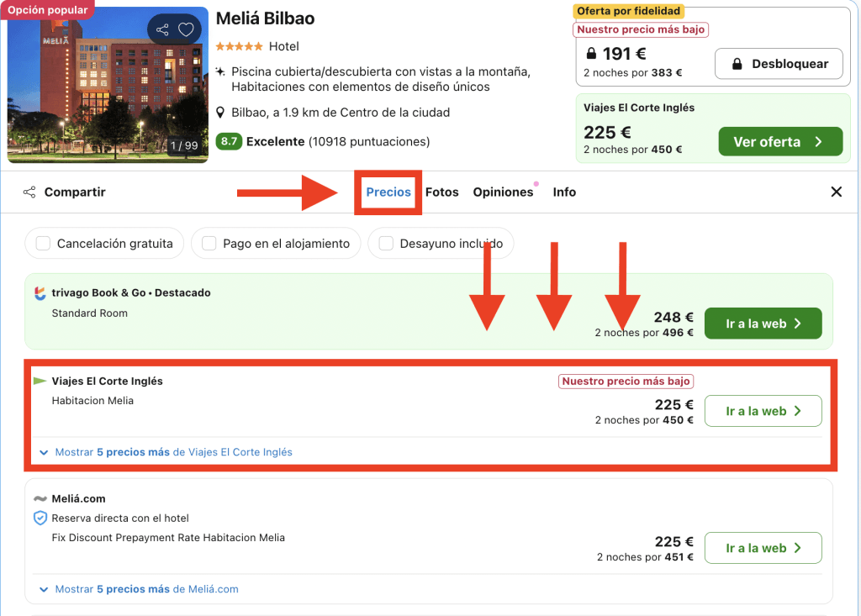The image size is (861, 616).
Task: Click the heart favorite icon on photo
Action: pyautogui.click(x=186, y=30)
